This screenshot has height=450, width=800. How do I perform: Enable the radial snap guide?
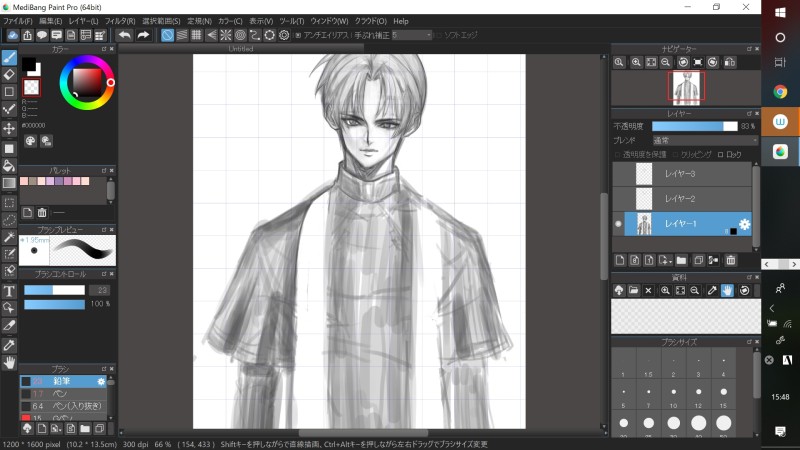pos(226,35)
